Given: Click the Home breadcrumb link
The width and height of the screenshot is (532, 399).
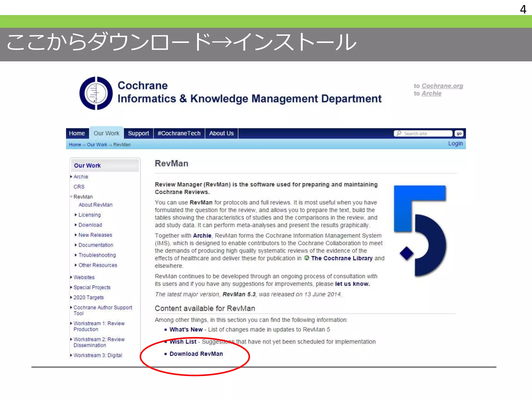Looking at the screenshot, I should tap(75, 145).
